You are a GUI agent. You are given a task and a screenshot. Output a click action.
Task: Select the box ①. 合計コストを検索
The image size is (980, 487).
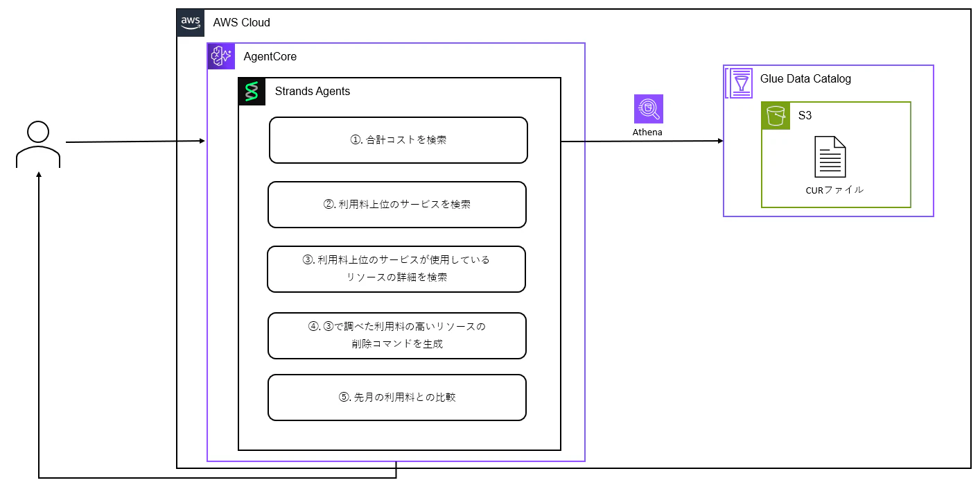[399, 140]
